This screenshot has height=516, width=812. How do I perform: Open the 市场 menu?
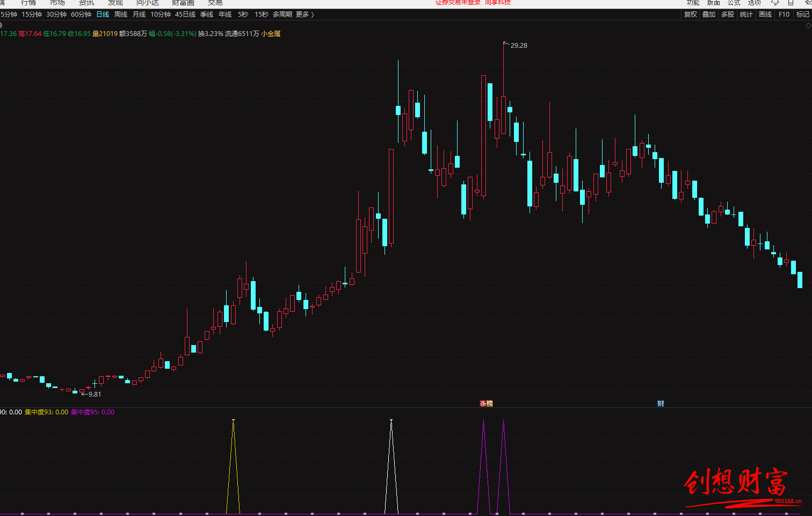pyautogui.click(x=57, y=3)
